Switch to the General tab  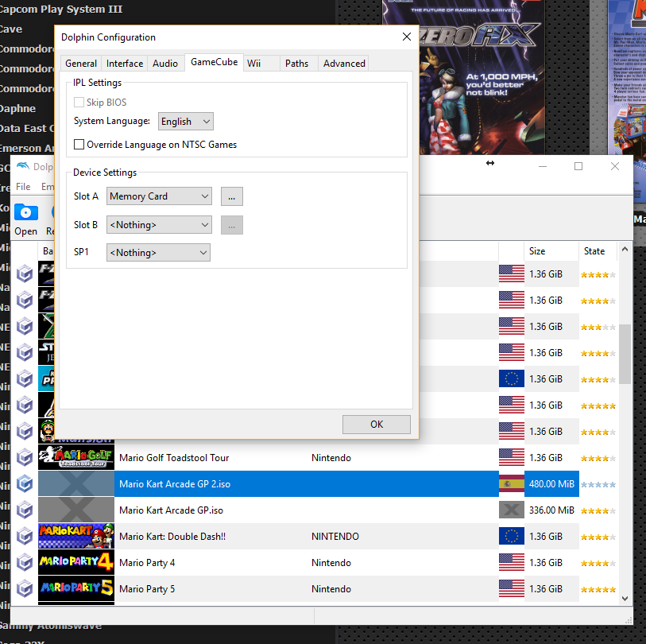(x=81, y=64)
